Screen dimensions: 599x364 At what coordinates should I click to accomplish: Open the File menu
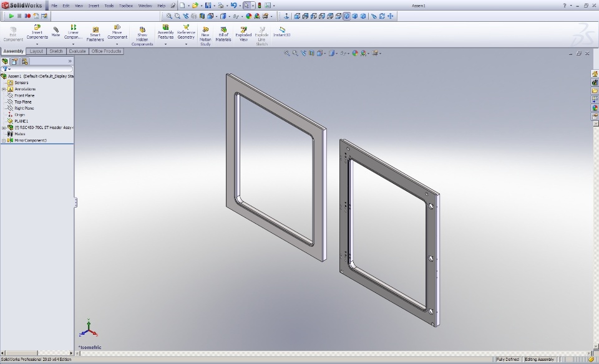pos(54,6)
